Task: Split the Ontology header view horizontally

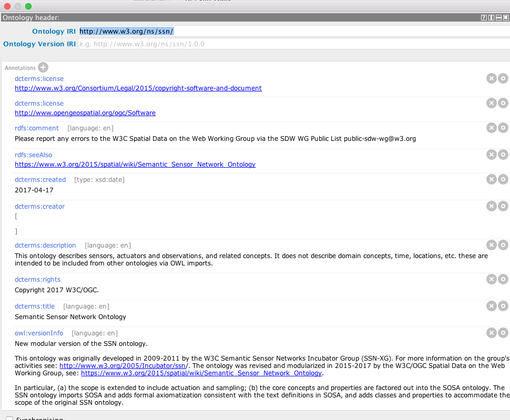Action: 498,17
